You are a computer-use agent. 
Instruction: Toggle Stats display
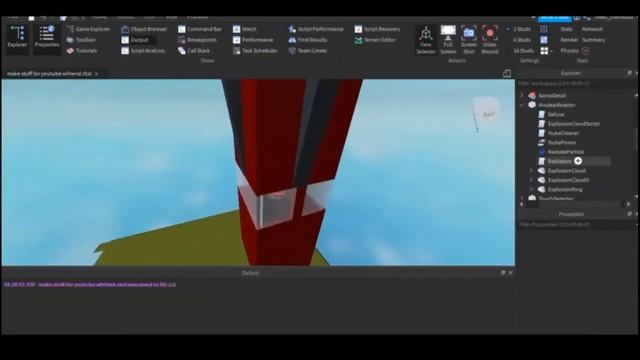tap(567, 29)
